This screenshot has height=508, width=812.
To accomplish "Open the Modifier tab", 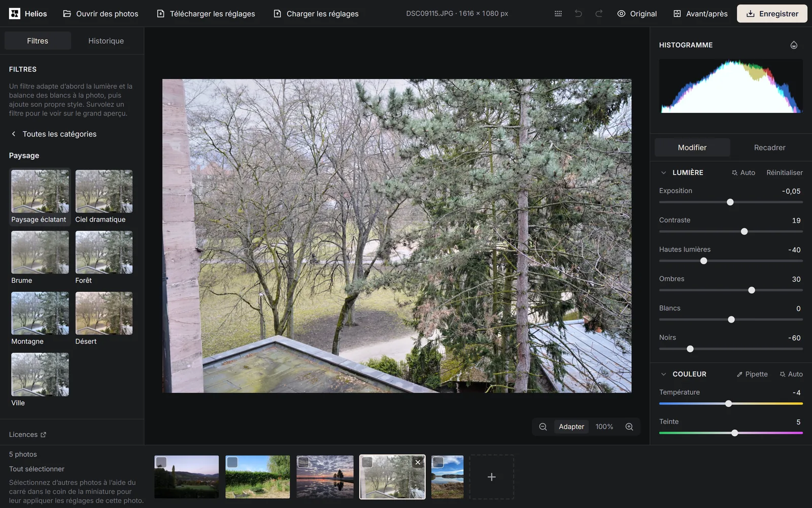I will pos(692,148).
